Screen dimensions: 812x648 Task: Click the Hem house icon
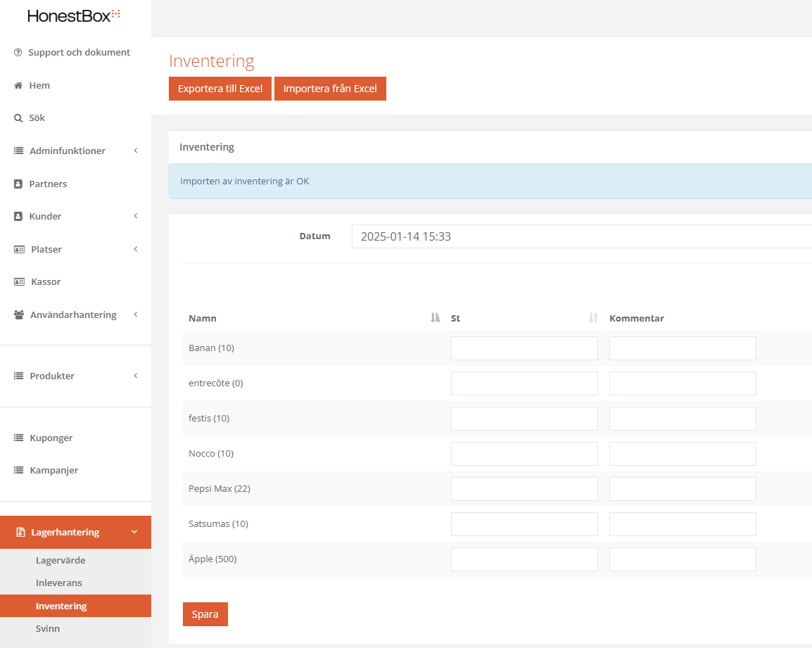pyautogui.click(x=18, y=85)
